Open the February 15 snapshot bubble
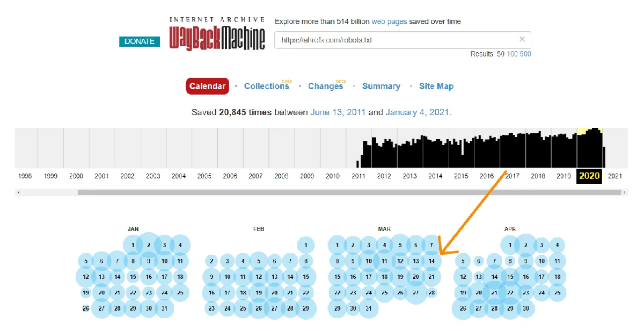This screenshot has height=331, width=644. (306, 277)
